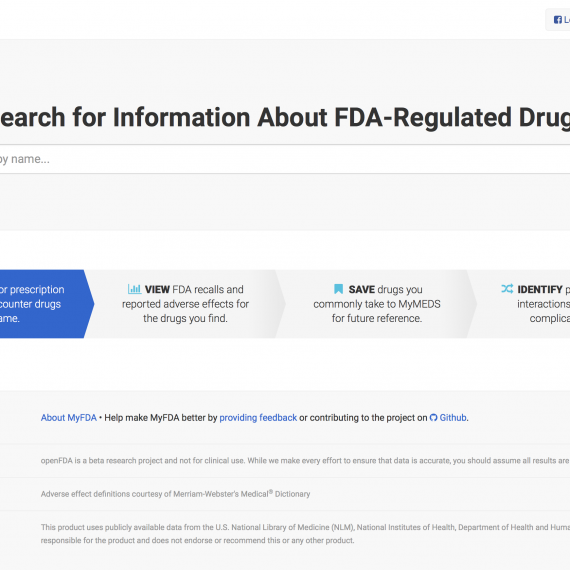Screen dimensions: 570x570
Task: Click the openFDA beta research disclaimer
Action: (x=305, y=461)
